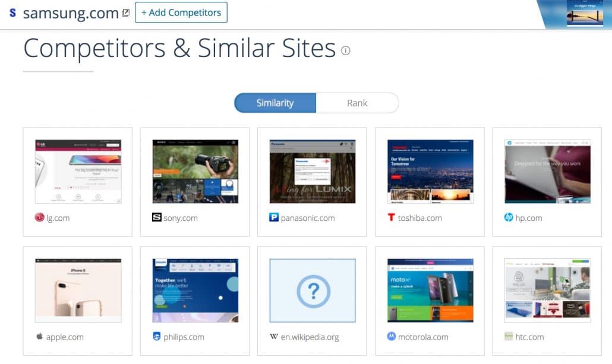Click the LG logo icon

click(39, 217)
